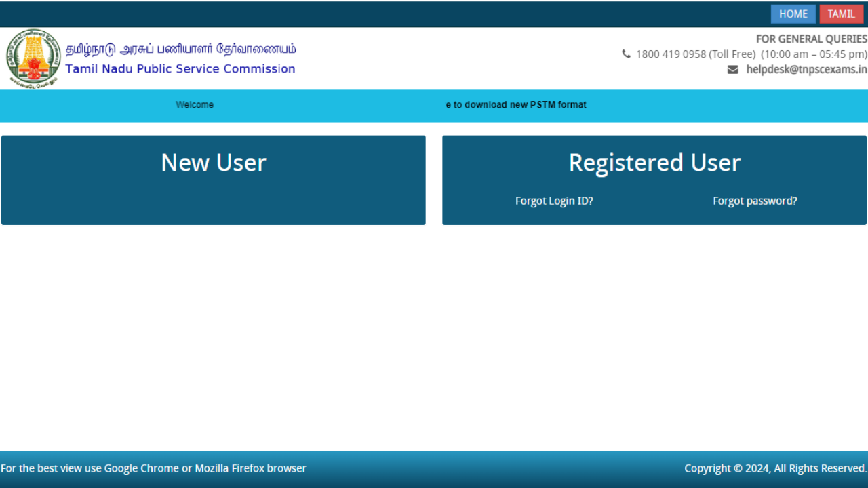Click the Copyright 2024 footer text

[776, 468]
